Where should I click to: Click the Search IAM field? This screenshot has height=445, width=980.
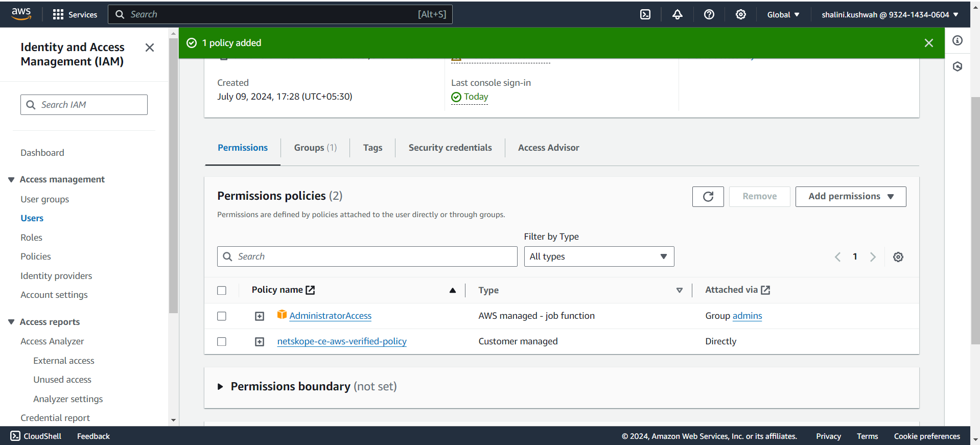point(84,105)
